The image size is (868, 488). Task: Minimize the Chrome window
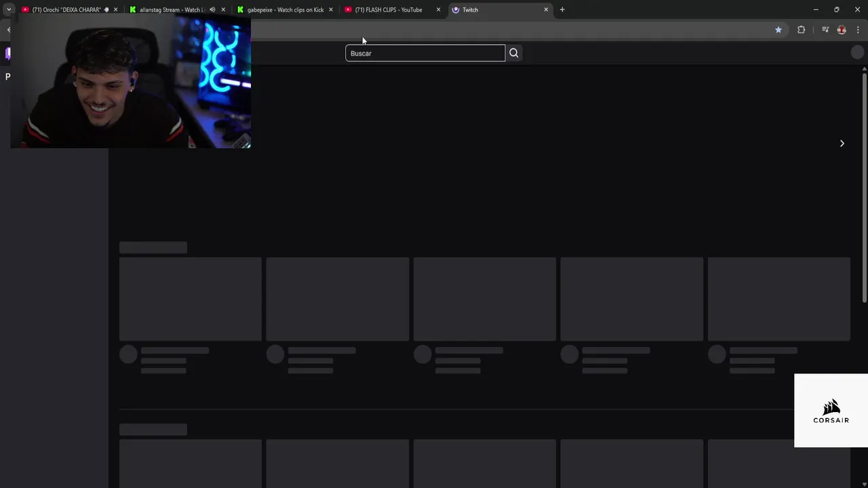point(816,9)
